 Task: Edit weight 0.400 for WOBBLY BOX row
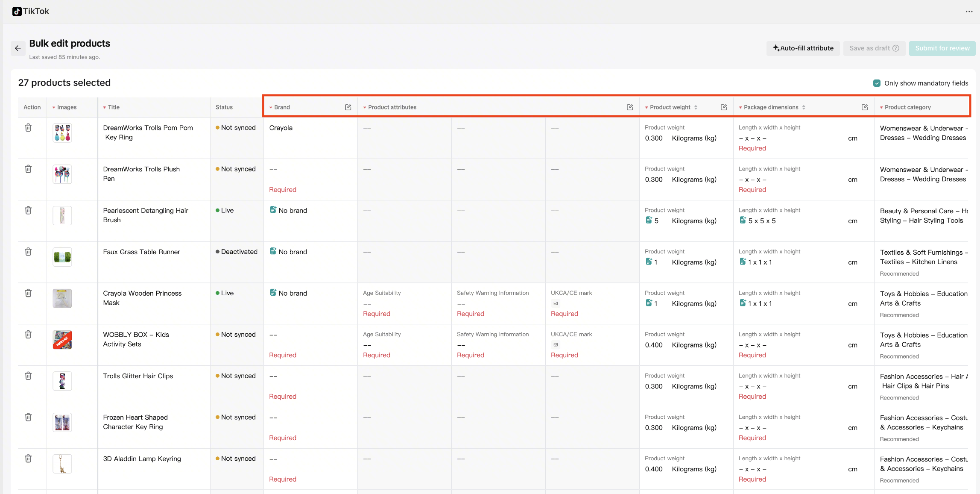pos(654,345)
